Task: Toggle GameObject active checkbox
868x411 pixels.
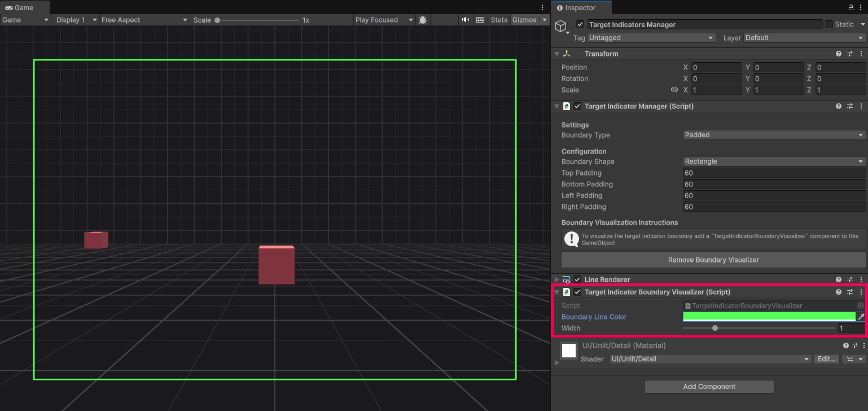Action: pyautogui.click(x=580, y=24)
